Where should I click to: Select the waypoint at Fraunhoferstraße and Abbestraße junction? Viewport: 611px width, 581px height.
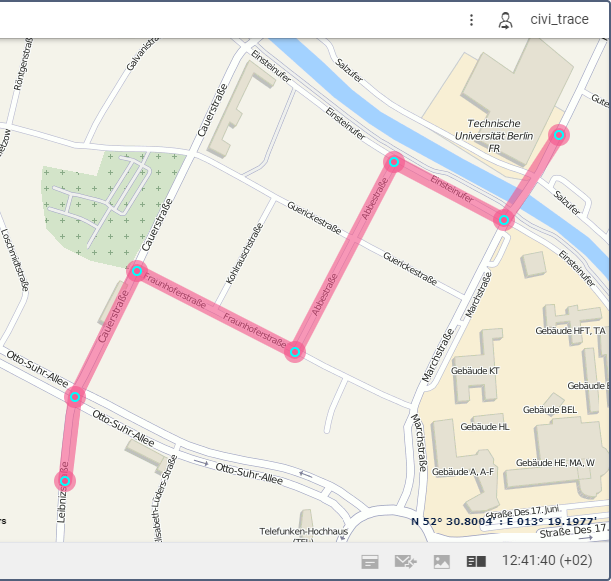click(x=295, y=352)
